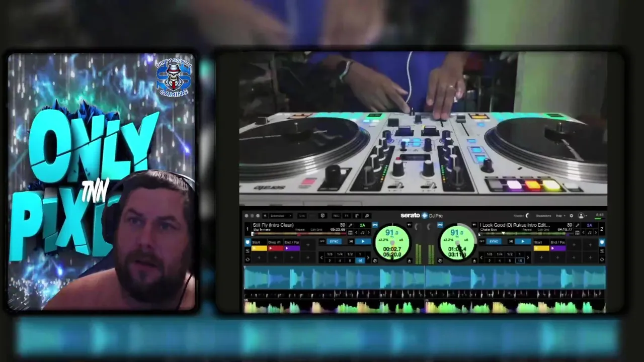Jump to previous track on deck 1
This screenshot has height=362, width=644.
coord(351,241)
